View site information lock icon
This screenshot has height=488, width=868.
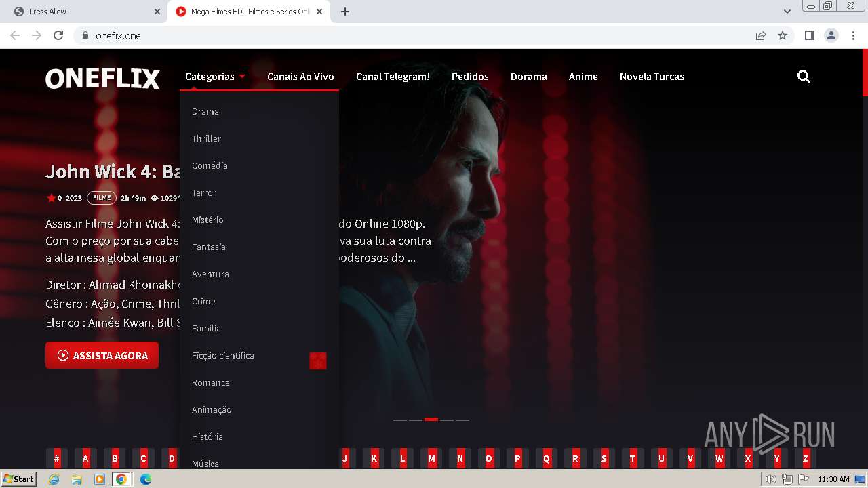85,35
